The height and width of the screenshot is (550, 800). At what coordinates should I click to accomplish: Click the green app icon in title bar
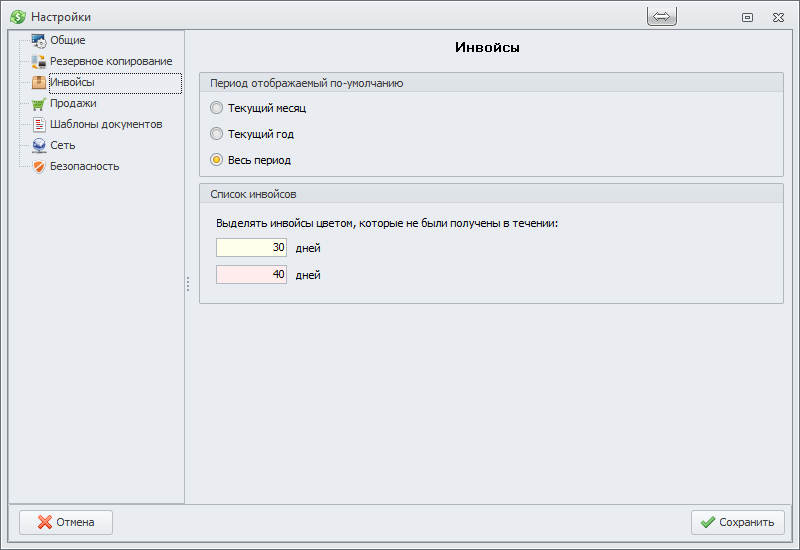click(x=17, y=17)
